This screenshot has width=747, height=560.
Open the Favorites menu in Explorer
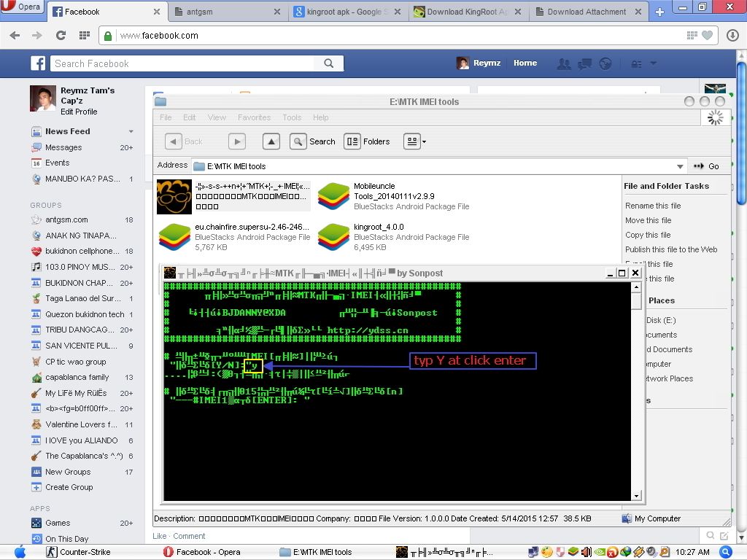tap(254, 117)
